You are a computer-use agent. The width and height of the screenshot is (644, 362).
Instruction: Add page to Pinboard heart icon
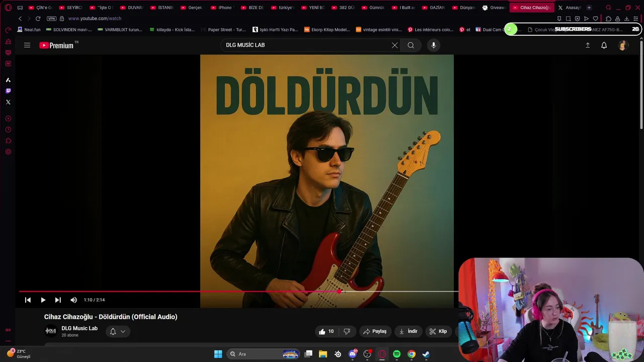pyautogui.click(x=595, y=19)
